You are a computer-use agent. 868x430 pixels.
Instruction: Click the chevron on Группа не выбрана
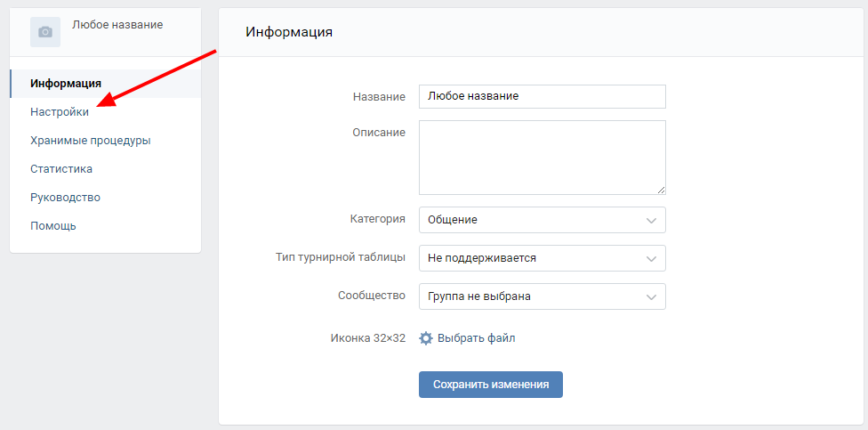pos(652,296)
